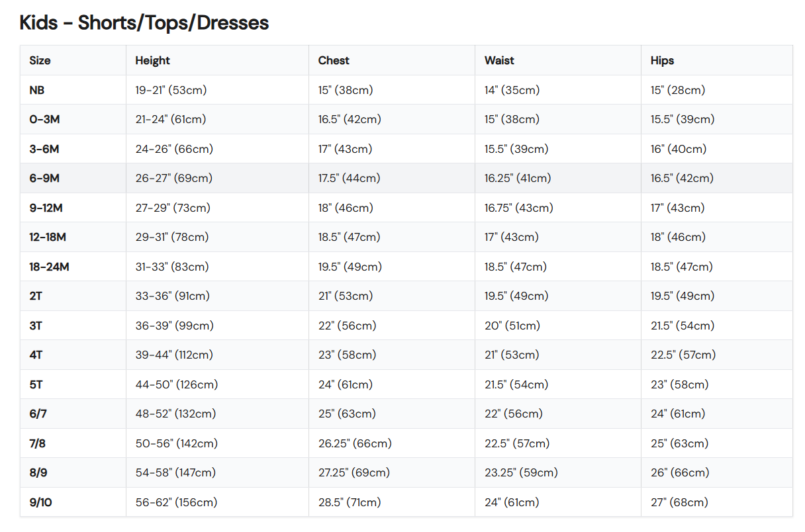Click the chest value in the 3-6M row

[x=345, y=149]
